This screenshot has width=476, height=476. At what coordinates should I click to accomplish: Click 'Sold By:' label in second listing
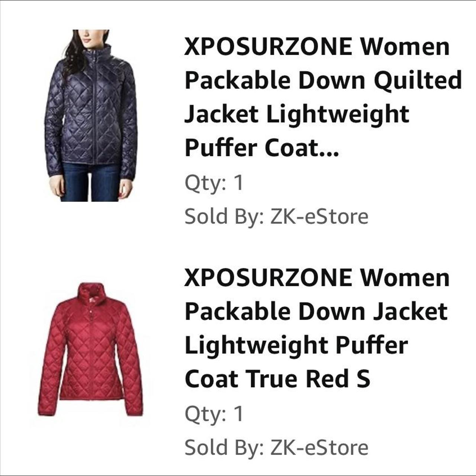(x=224, y=447)
